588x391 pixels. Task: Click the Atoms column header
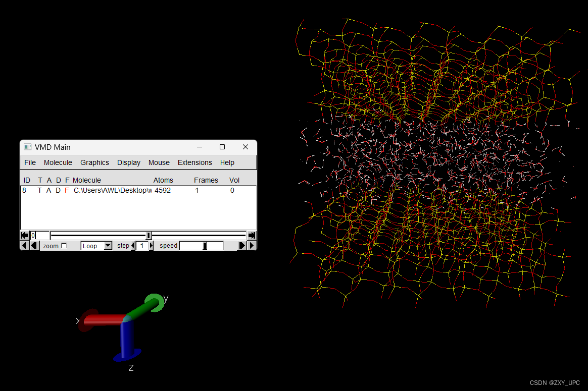163,180
